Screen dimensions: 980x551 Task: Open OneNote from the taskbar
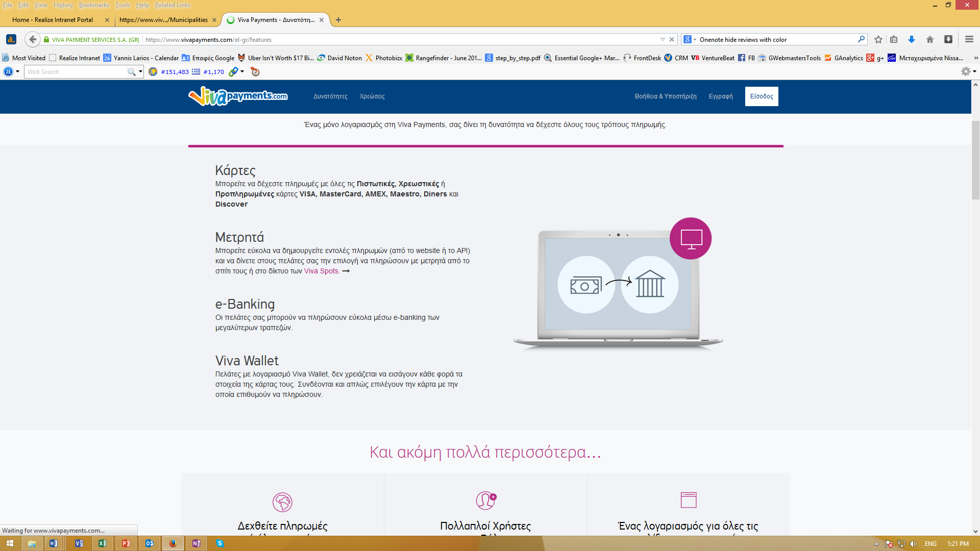coord(197,543)
